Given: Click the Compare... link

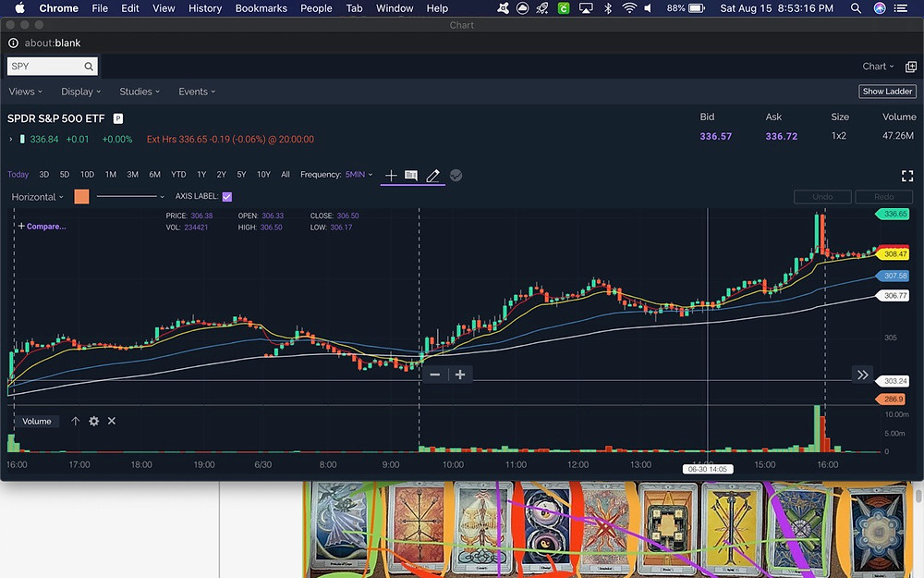Looking at the screenshot, I should [42, 227].
